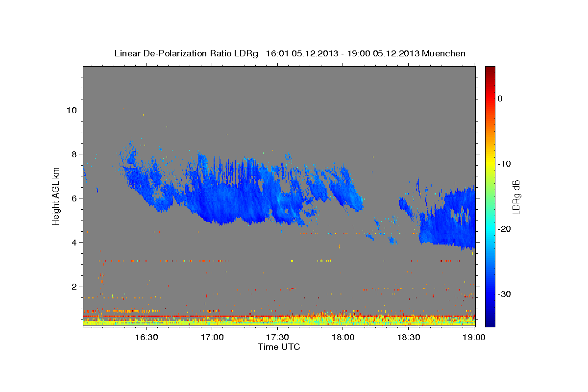This screenshot has width=588, height=392.
Task: Click the 17:30 time tick label
Action: pyautogui.click(x=277, y=337)
